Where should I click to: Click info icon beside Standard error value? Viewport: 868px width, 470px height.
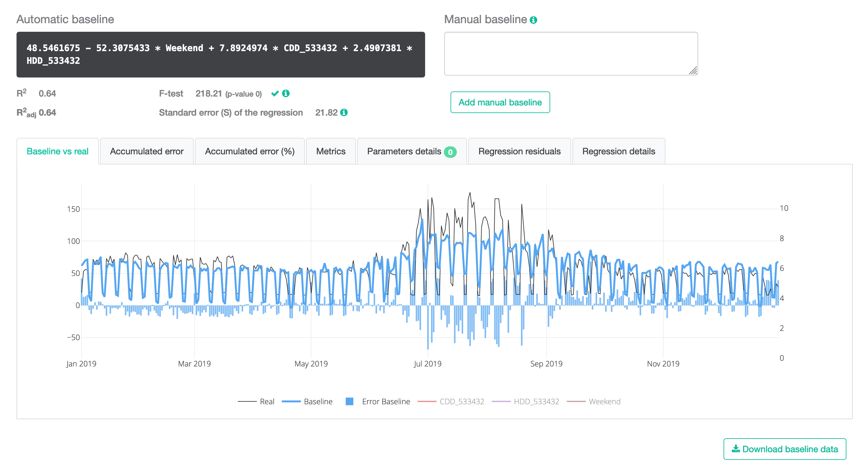(x=344, y=112)
